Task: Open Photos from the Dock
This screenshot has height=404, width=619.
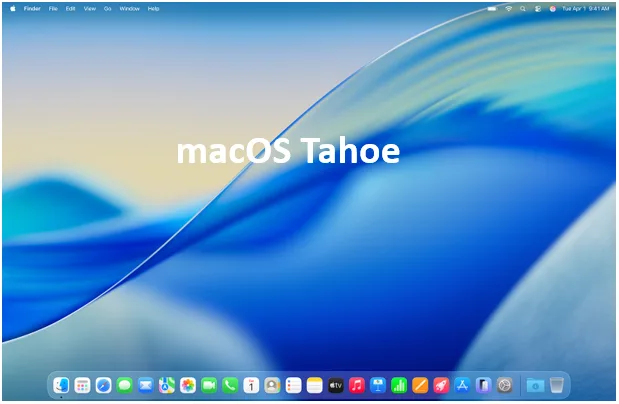Action: (x=188, y=385)
